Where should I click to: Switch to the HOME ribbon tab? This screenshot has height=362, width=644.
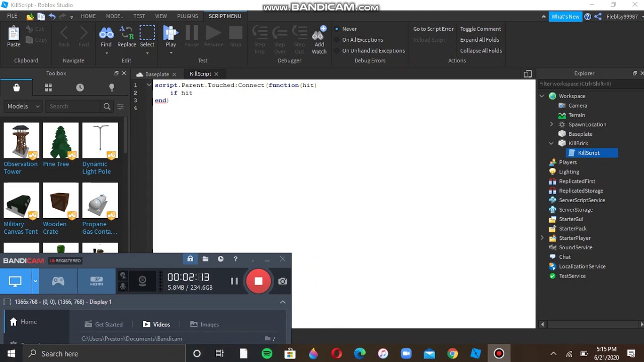coord(88,16)
